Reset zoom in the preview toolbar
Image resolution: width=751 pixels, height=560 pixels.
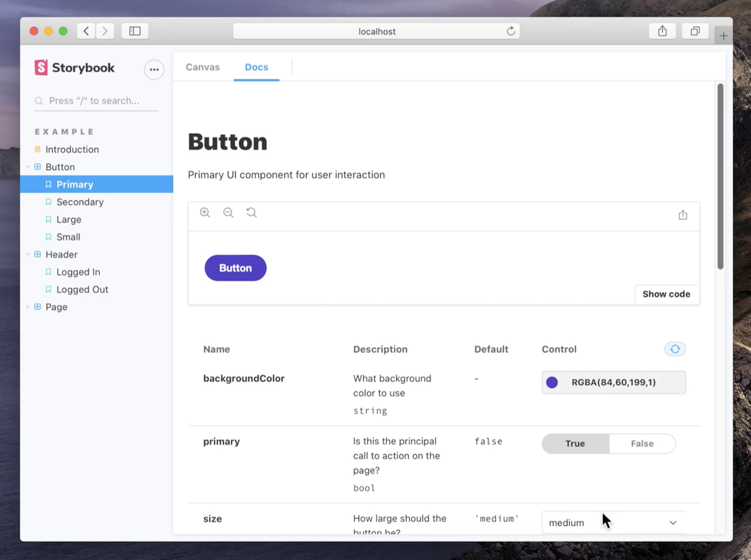(x=251, y=213)
